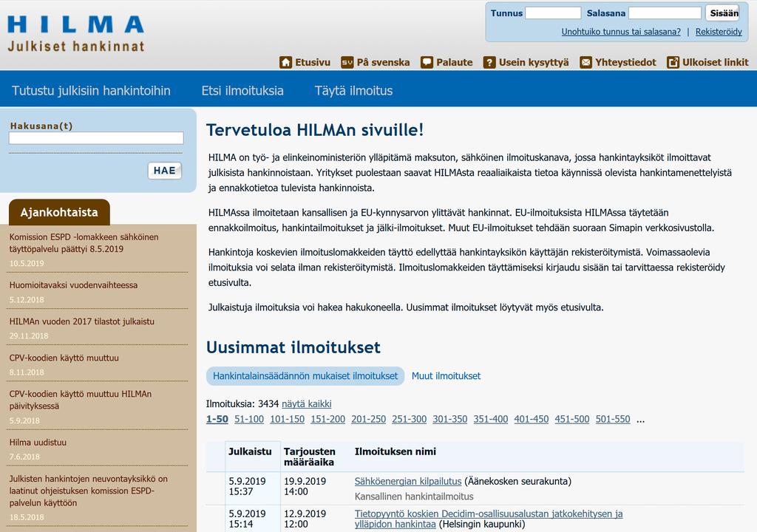Click the Uusimmat ilmoitukset heading
757x532 pixels.
pyautogui.click(x=293, y=347)
